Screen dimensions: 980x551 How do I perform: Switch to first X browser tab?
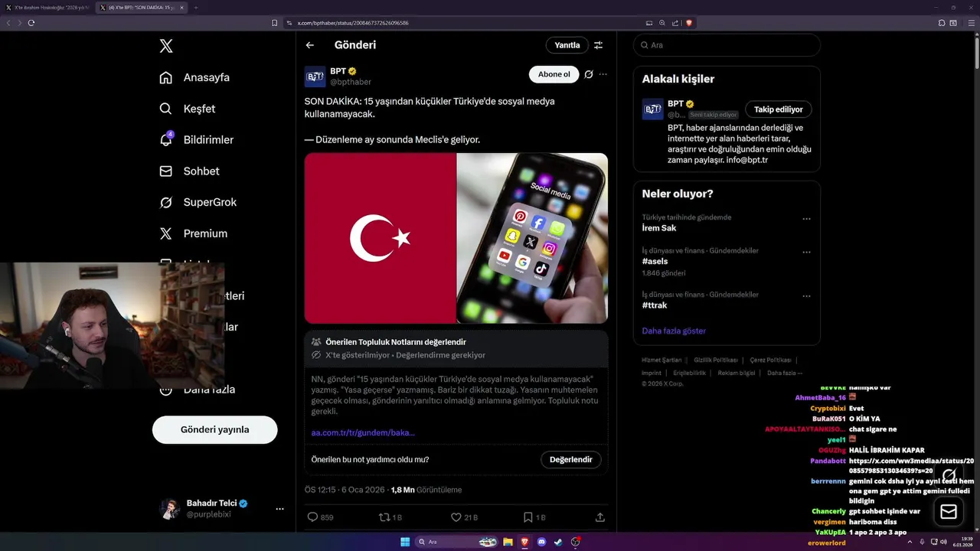(x=47, y=8)
